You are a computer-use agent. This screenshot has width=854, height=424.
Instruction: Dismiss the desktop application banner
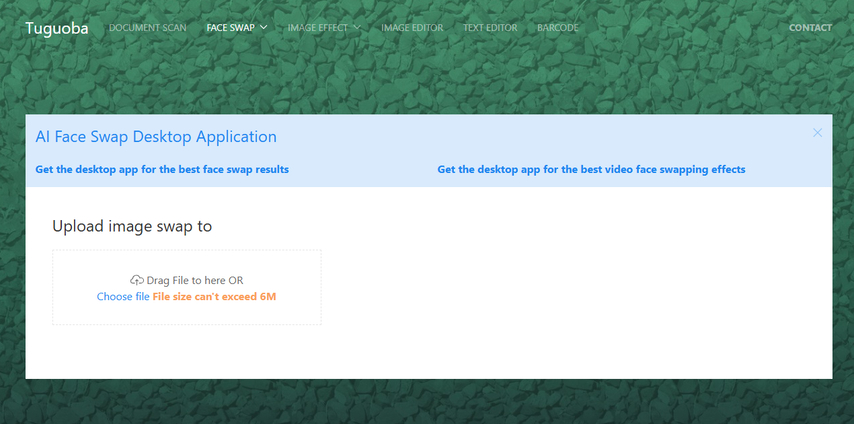(x=817, y=132)
